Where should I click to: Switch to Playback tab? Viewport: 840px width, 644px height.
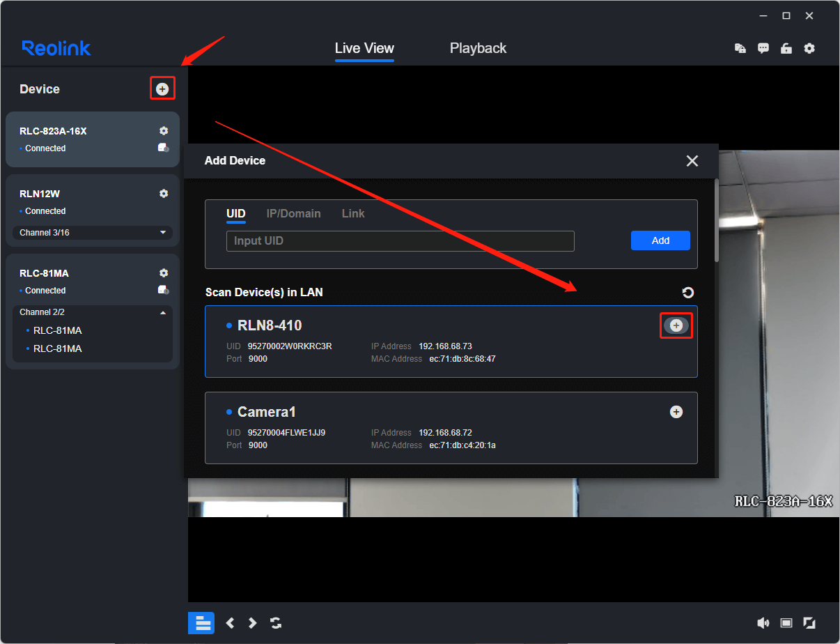(478, 48)
